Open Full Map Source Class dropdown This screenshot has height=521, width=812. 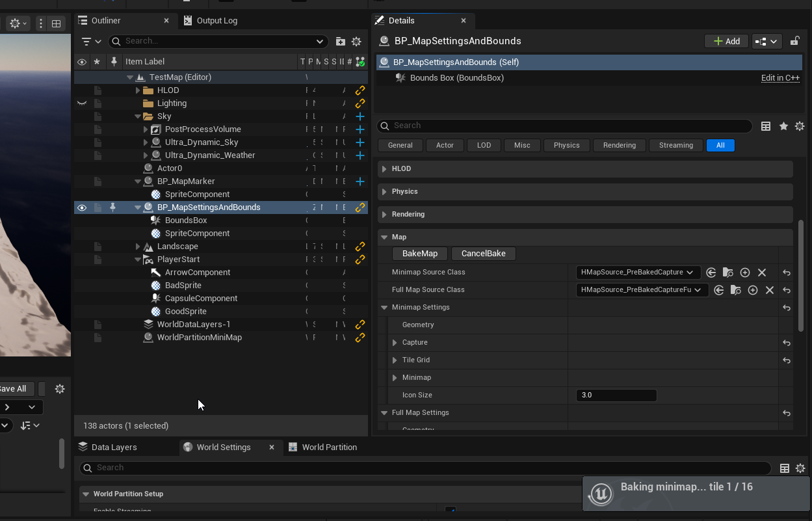pyautogui.click(x=642, y=290)
